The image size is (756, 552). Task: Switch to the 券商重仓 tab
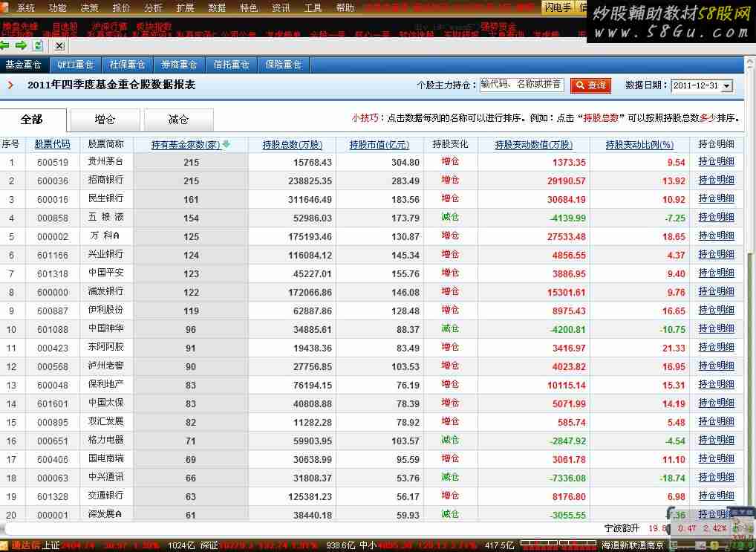coord(179,65)
